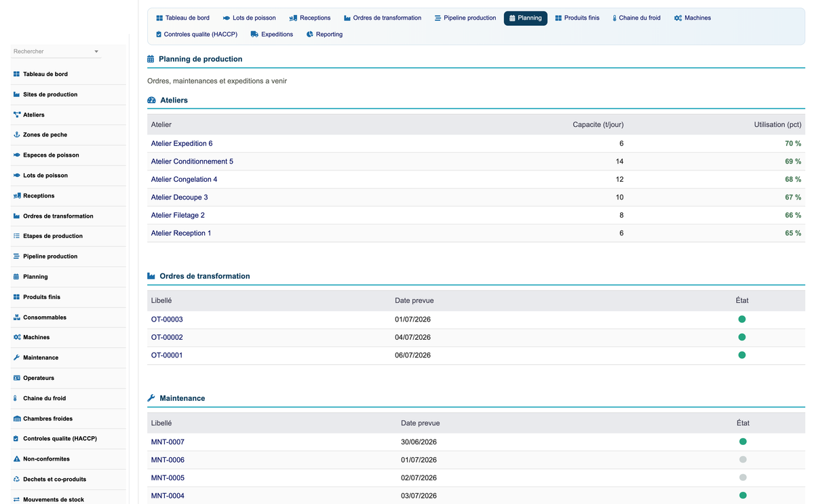This screenshot has height=504, width=814.
Task: Open order OT-00002
Action: (167, 337)
